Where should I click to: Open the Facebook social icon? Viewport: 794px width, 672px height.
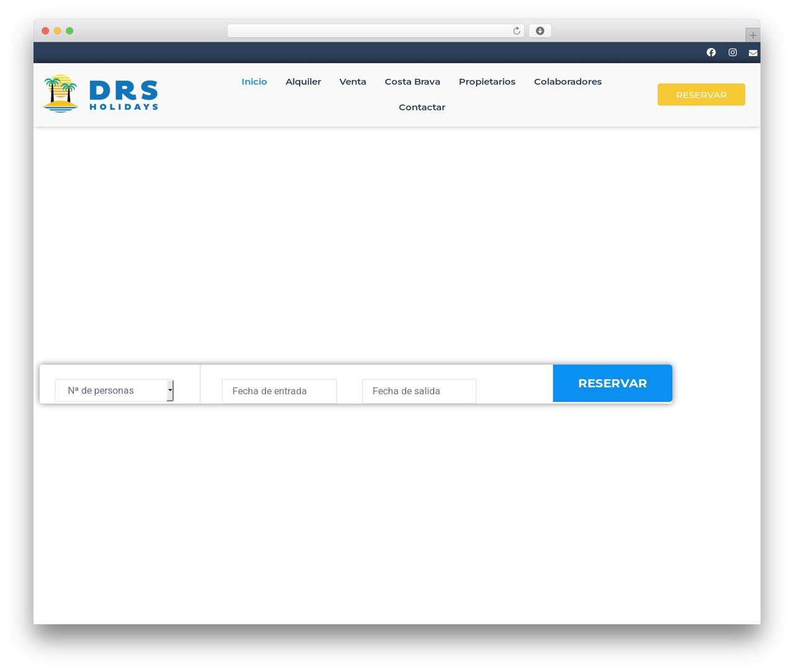711,52
